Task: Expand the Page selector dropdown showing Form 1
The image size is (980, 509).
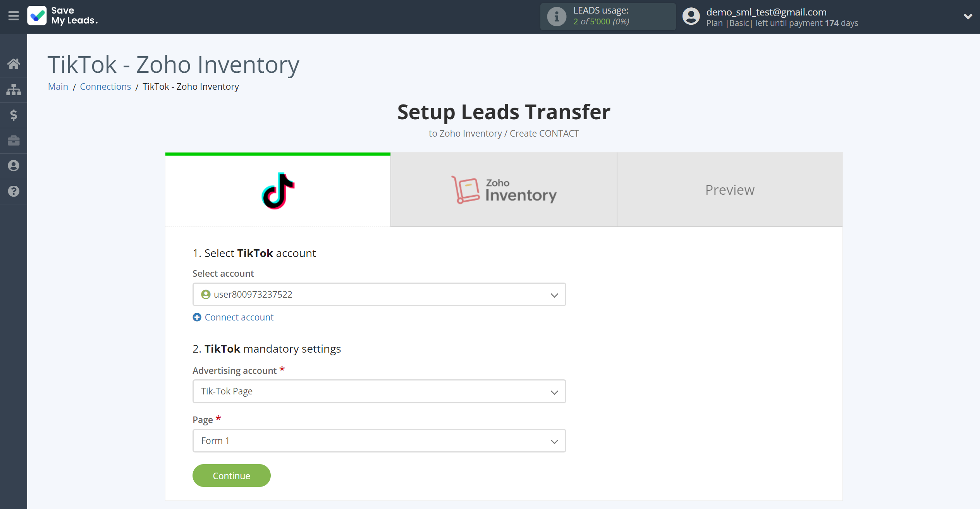Action: point(379,441)
